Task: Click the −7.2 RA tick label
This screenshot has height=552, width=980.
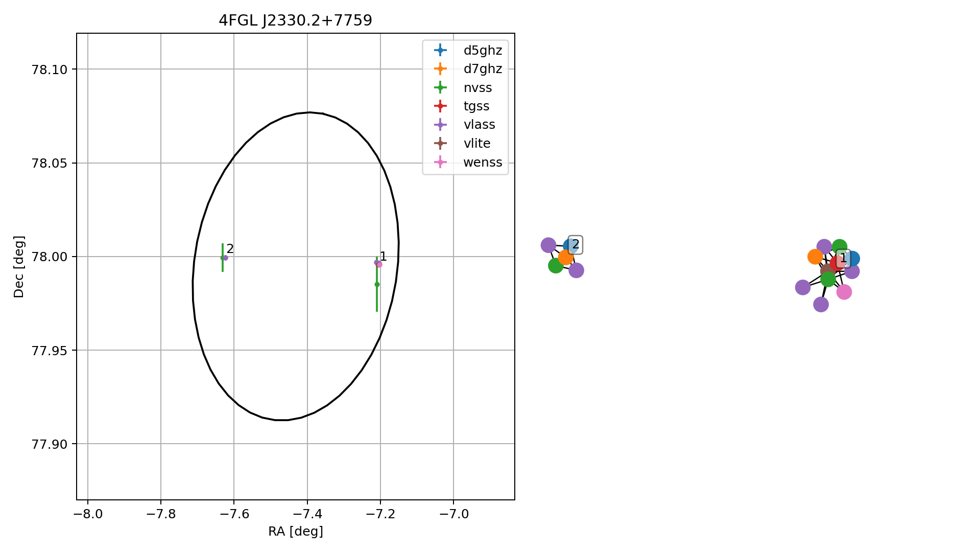Action: (x=380, y=514)
